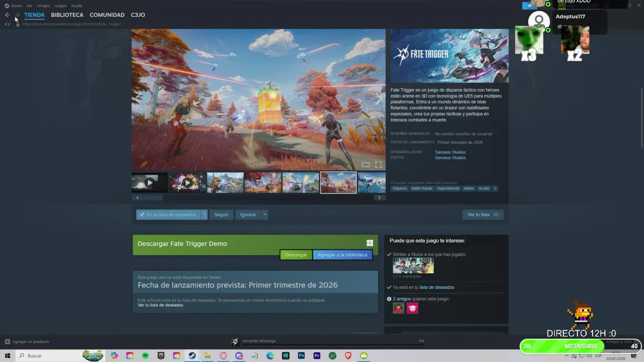Click the page reload icon beside the URL
Screen dimensions: 644x362
(x=8, y=24)
